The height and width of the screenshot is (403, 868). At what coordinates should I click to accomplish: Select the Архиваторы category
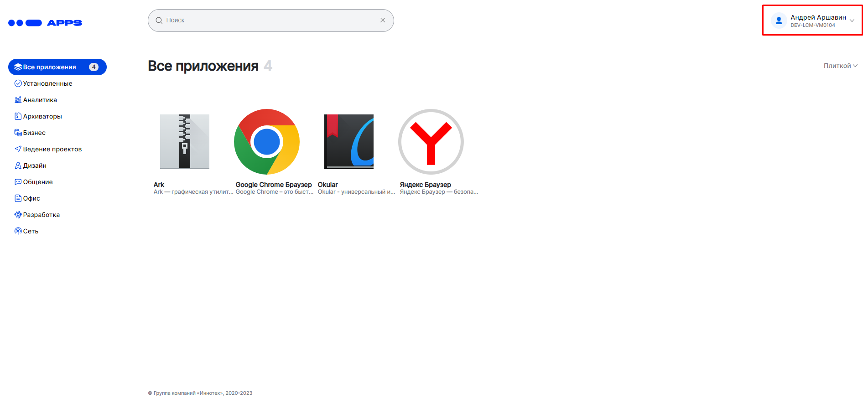tap(42, 116)
